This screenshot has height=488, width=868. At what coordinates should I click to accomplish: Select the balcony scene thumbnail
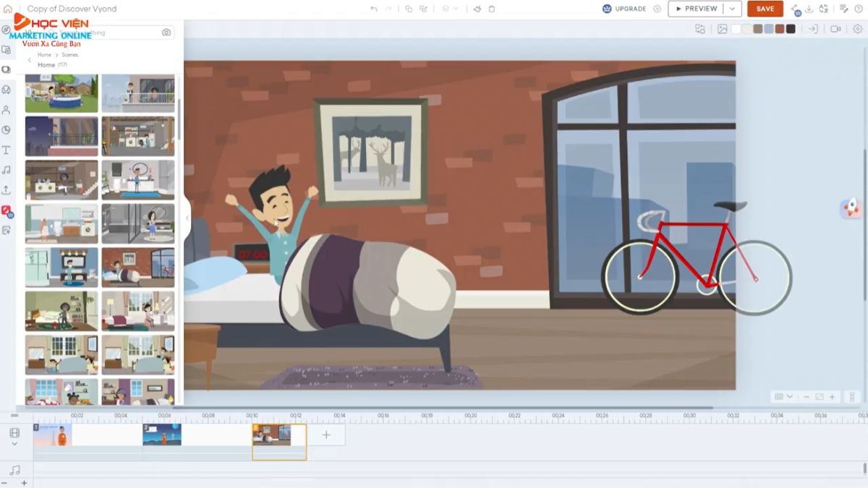pos(138,93)
